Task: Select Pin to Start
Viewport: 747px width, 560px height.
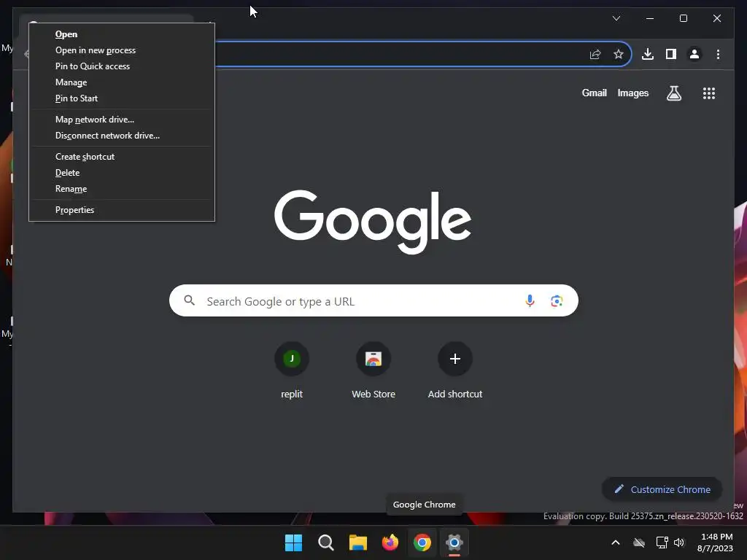Action: point(122,98)
